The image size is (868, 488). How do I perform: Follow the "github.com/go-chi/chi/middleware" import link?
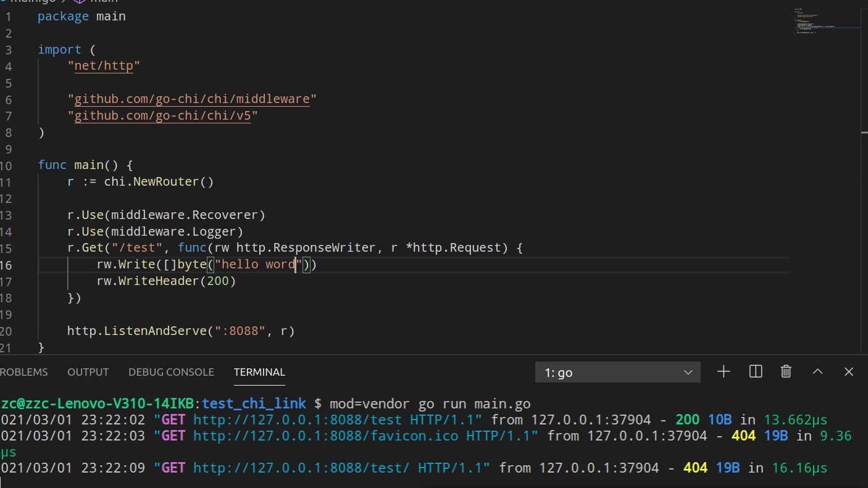[192, 99]
